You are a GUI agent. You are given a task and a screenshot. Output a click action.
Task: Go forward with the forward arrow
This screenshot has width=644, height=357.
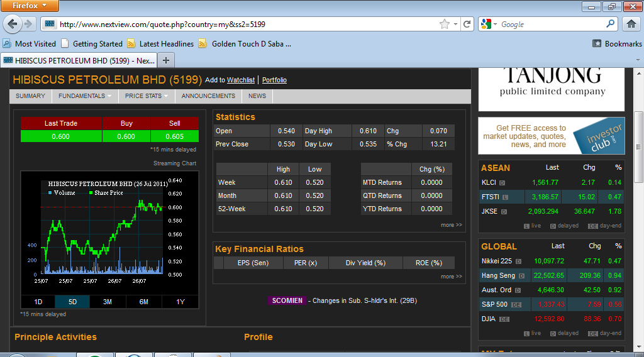pos(28,24)
